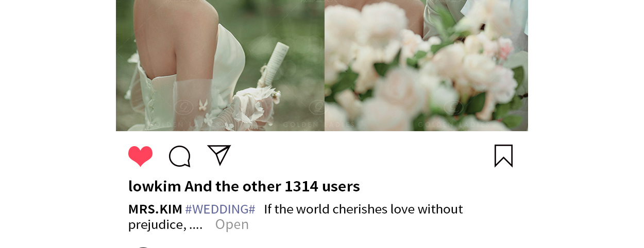Click the partially visible avatar below the caption
The image size is (644, 248).
tap(143, 246)
